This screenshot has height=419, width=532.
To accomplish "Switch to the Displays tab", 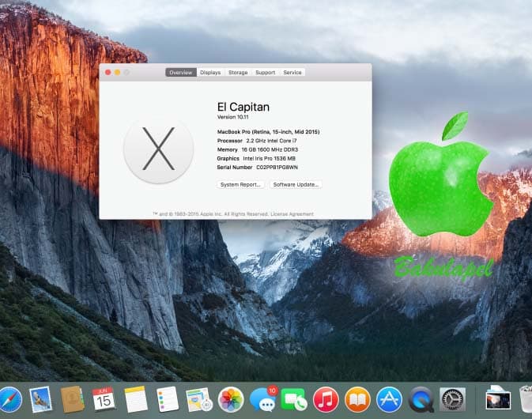I will [210, 72].
